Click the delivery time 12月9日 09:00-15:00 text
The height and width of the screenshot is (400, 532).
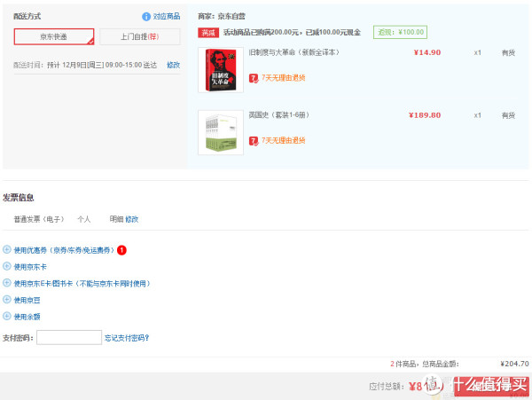pos(102,65)
